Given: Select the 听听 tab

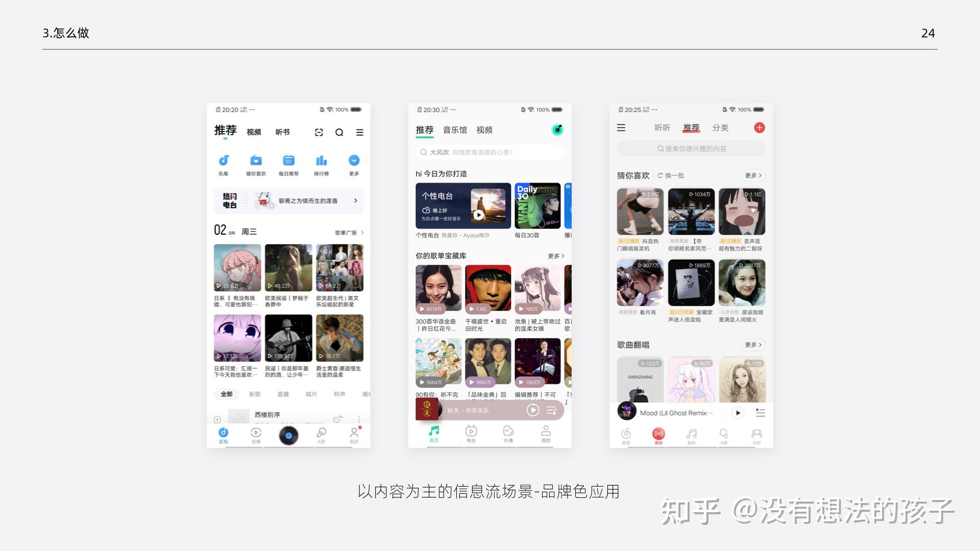Looking at the screenshot, I should tap(663, 128).
